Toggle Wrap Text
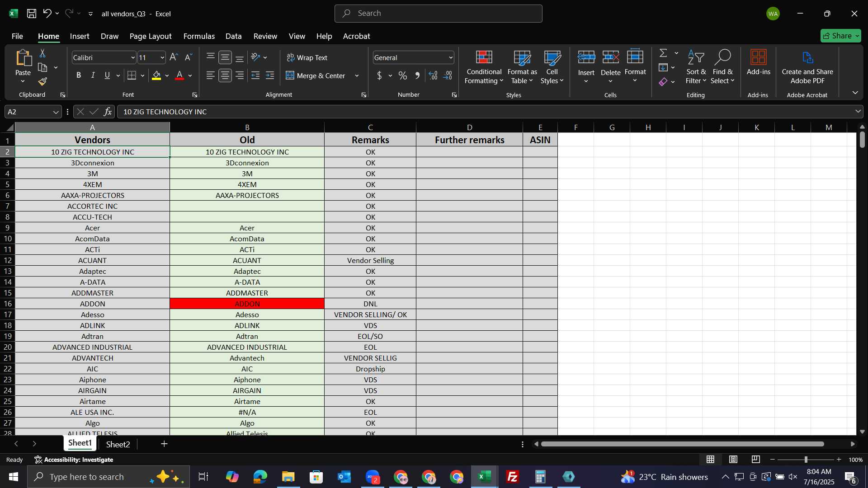This screenshot has height=488, width=868. [307, 57]
